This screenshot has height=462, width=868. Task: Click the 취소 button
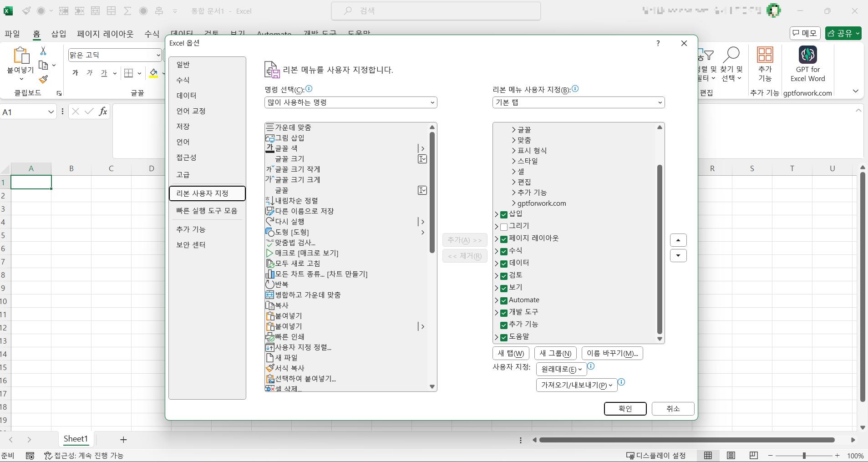click(673, 409)
